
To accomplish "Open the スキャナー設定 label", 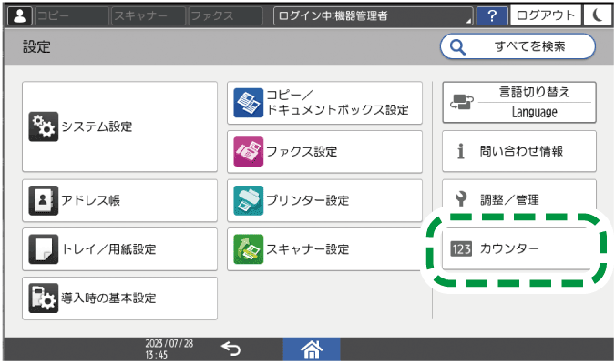I will (x=308, y=249).
